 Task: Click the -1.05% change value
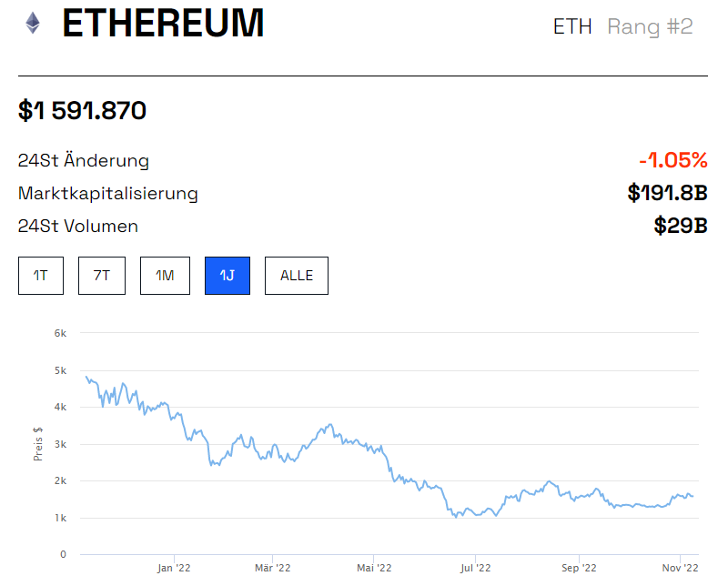(672, 161)
